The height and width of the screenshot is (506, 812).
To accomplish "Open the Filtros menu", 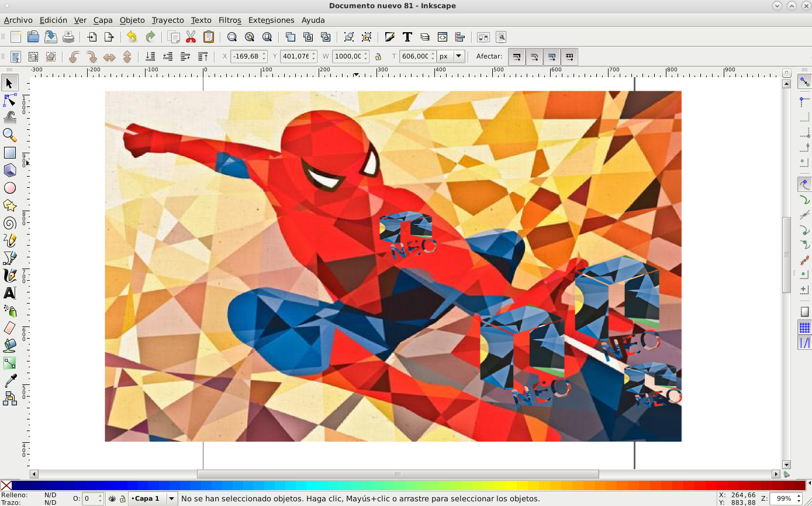I will coord(230,20).
